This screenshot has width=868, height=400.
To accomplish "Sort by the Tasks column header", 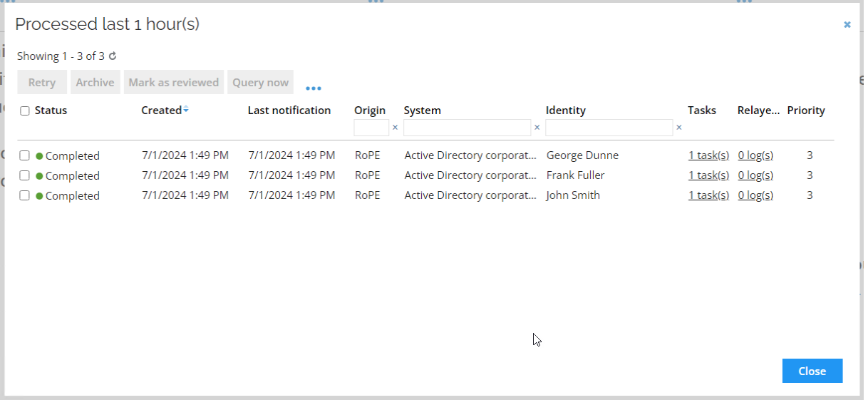I will (x=702, y=111).
